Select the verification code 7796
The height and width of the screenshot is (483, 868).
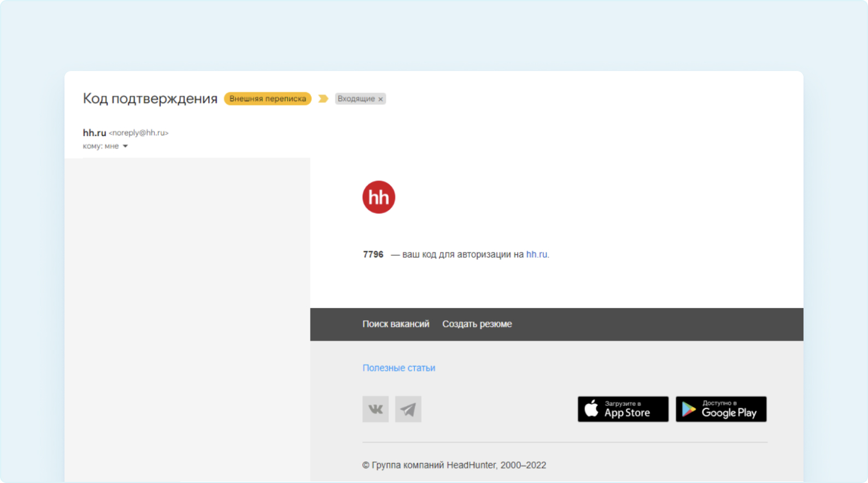pos(373,255)
